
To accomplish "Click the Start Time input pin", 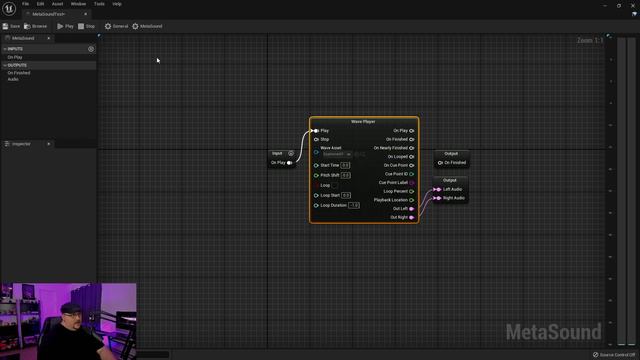I will click(316, 165).
